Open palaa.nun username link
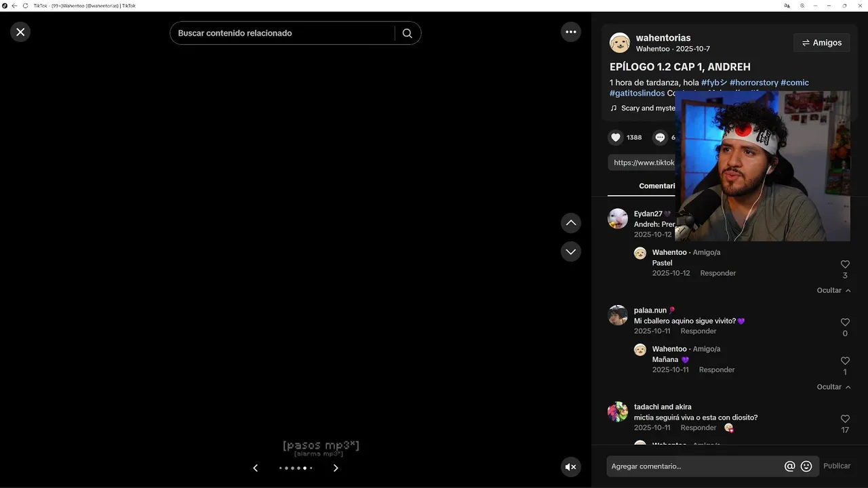 [x=650, y=310]
